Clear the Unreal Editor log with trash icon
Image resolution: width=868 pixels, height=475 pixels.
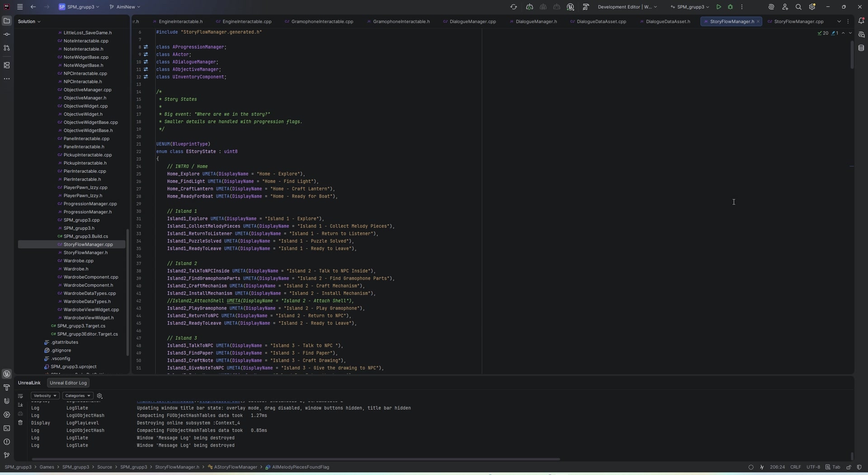point(20,423)
